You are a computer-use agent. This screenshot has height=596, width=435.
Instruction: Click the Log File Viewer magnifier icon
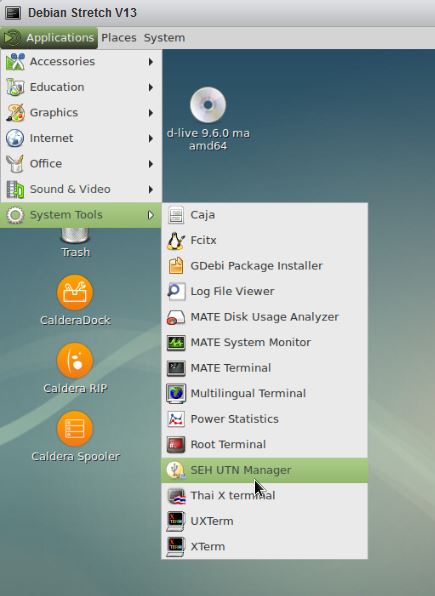click(x=176, y=291)
